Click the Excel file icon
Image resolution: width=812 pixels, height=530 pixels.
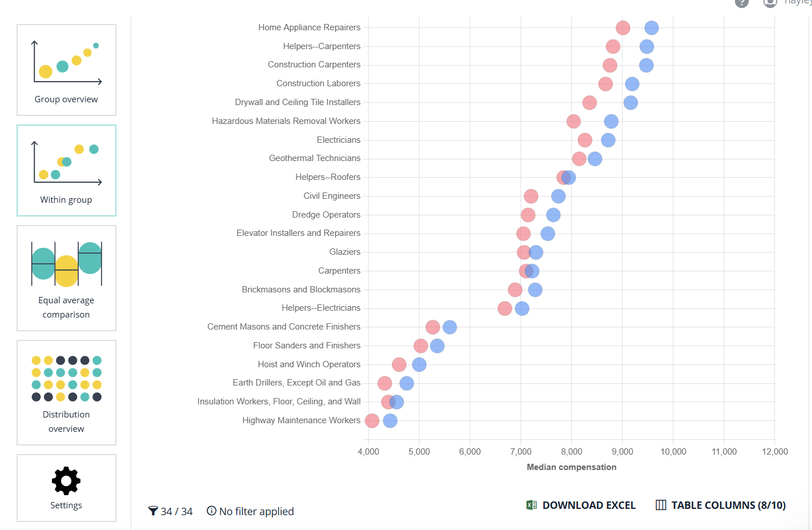pyautogui.click(x=531, y=505)
